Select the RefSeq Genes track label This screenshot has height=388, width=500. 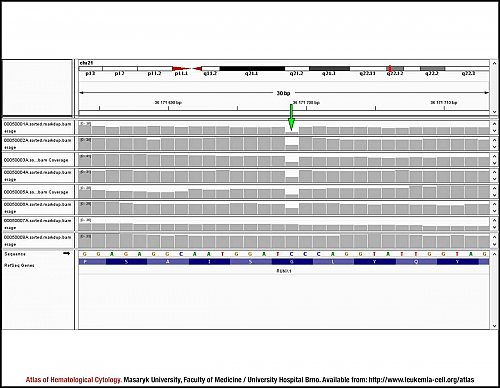(19, 265)
